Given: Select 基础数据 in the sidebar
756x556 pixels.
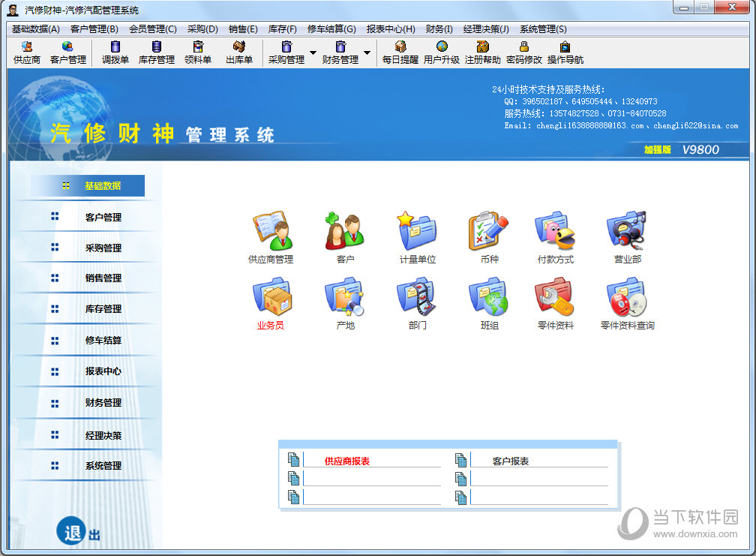Looking at the screenshot, I should 88,185.
